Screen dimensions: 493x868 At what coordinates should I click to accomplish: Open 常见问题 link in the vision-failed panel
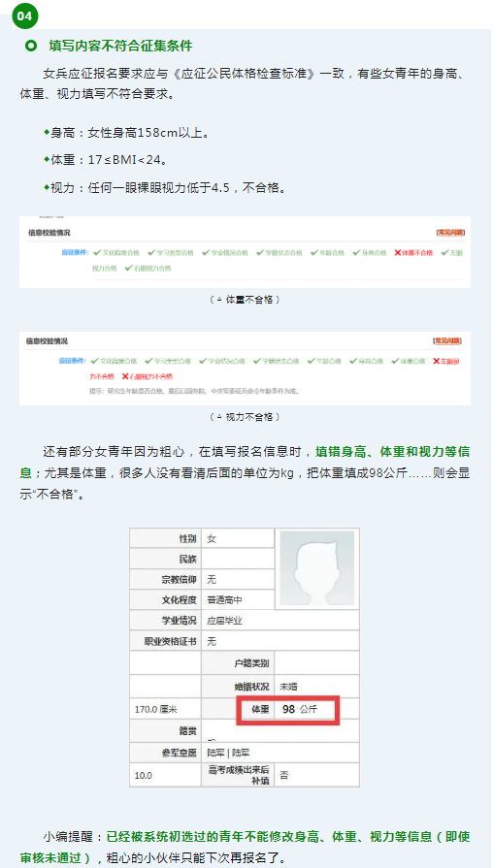tap(447, 341)
